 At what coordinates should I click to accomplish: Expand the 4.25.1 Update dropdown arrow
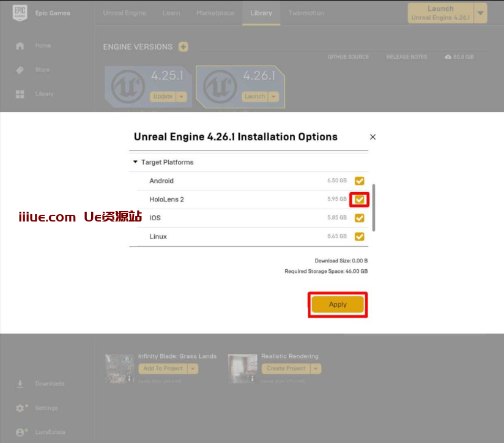pos(182,97)
